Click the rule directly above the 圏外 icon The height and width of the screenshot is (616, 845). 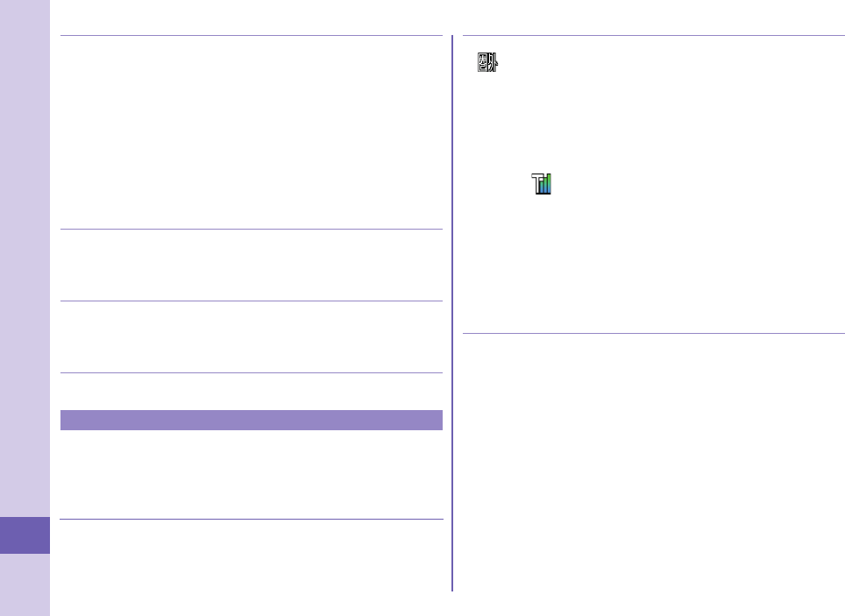click(653, 36)
